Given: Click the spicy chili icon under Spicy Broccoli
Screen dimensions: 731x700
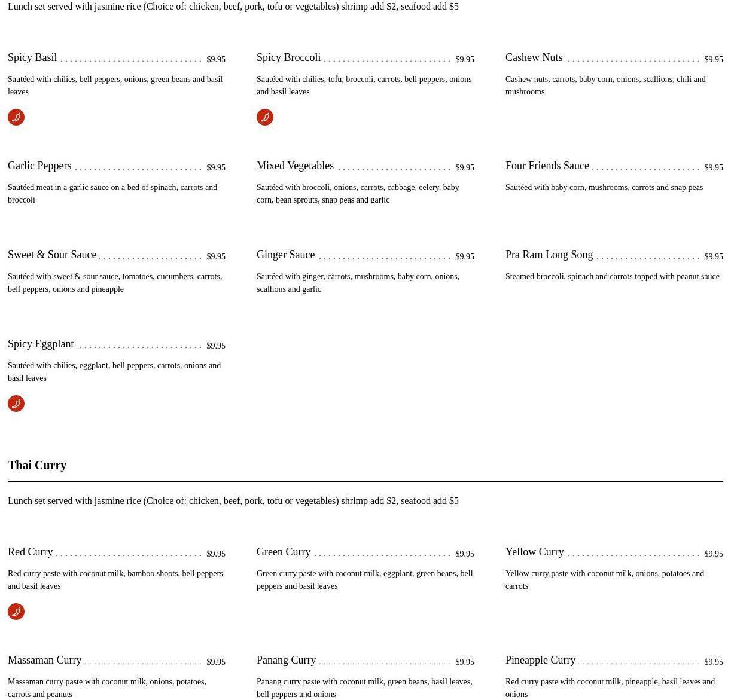Looking at the screenshot, I should (265, 117).
